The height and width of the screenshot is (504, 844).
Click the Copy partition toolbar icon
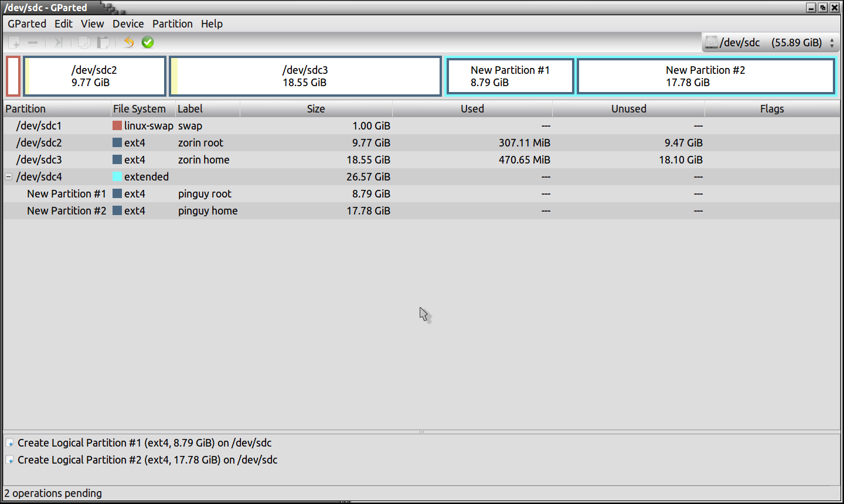pos(84,42)
